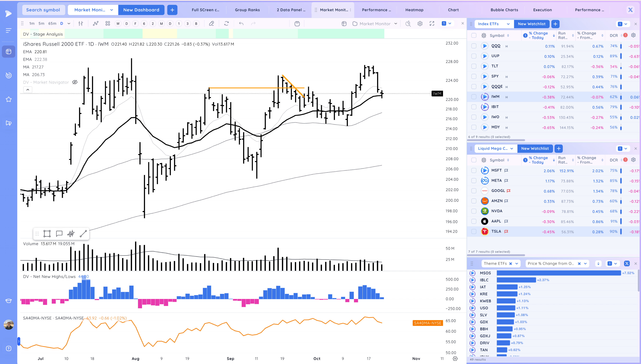Open the Theme ETFs dropdown arrow
The height and width of the screenshot is (364, 641).
(517, 264)
